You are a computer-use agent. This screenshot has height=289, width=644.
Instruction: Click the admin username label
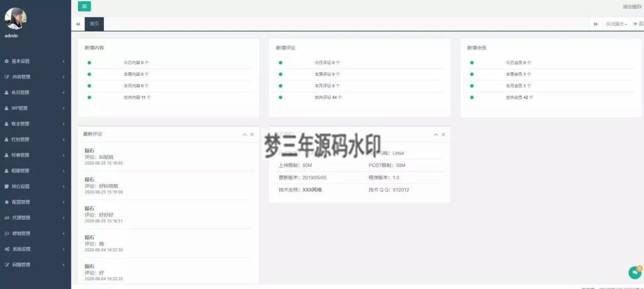[x=11, y=36]
